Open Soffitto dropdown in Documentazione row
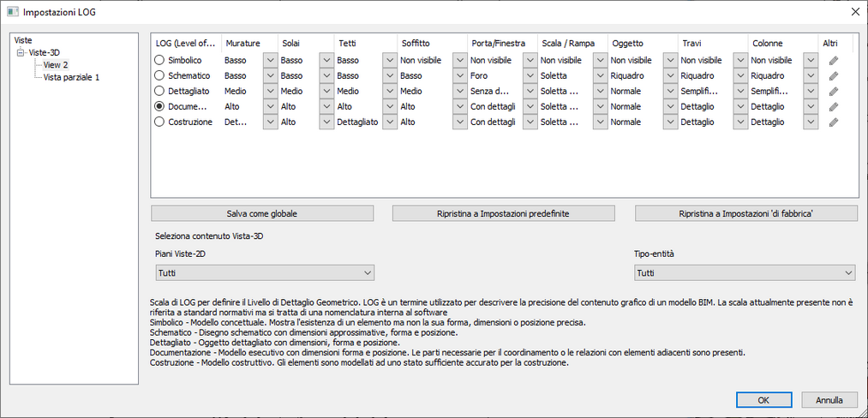Viewport: 868px width, 418px height. pyautogui.click(x=459, y=107)
